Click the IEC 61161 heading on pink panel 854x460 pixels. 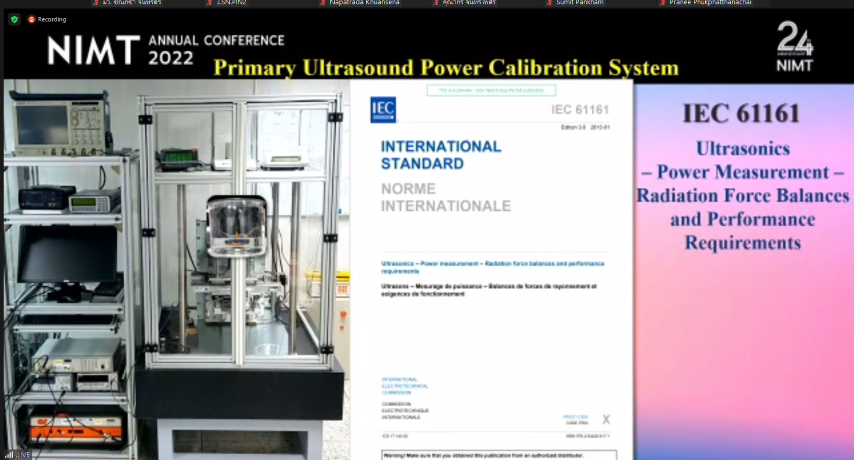click(x=741, y=114)
